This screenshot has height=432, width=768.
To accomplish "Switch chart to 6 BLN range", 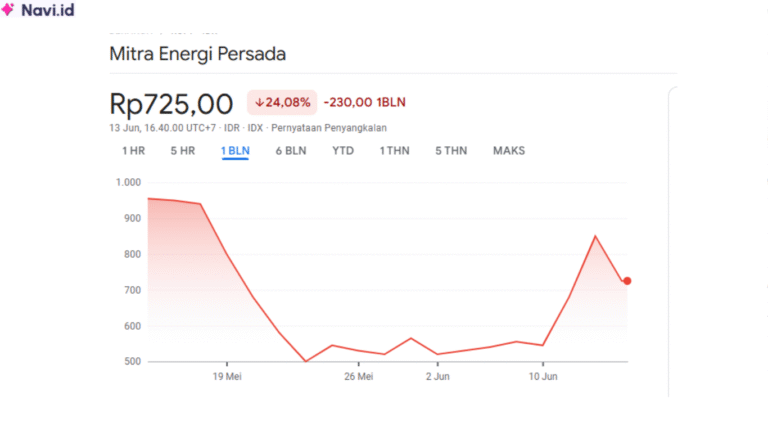I will [x=291, y=151].
